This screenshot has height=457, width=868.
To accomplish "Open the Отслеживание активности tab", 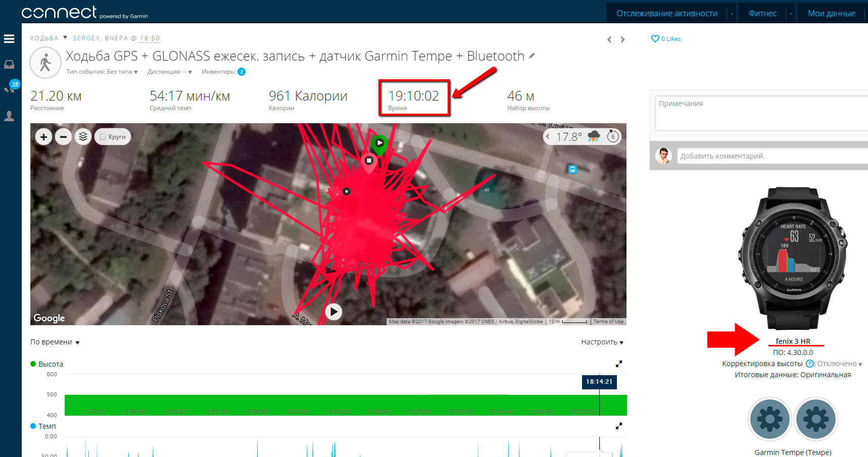I will pyautogui.click(x=666, y=14).
